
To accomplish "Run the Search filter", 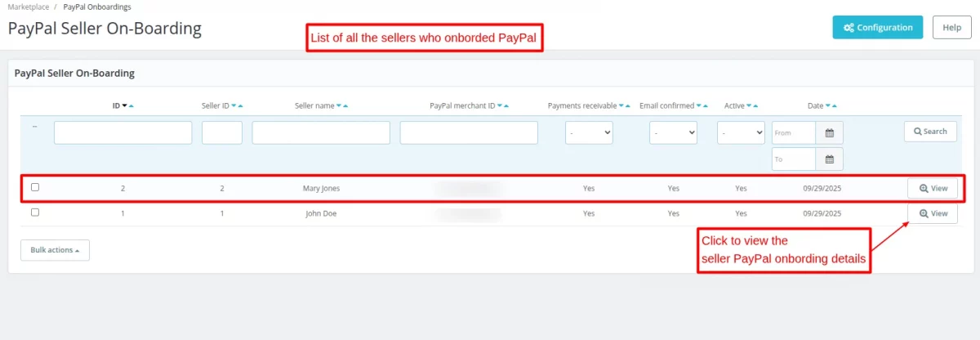I will (930, 132).
